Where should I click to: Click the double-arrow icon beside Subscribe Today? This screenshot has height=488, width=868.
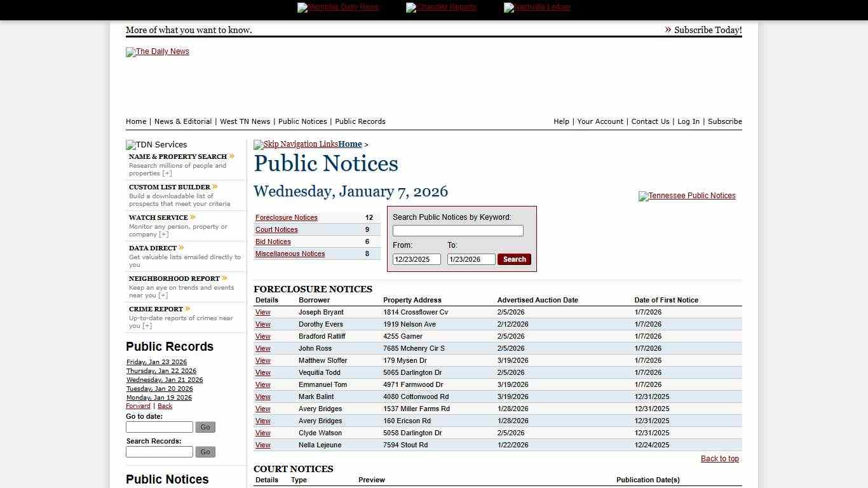click(668, 29)
